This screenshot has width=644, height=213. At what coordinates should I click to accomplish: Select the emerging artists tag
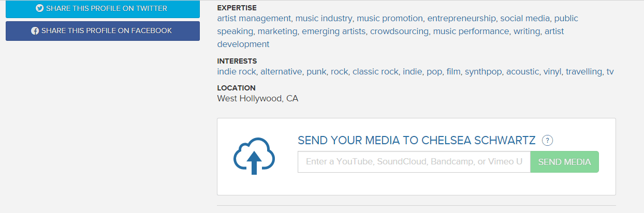(334, 32)
